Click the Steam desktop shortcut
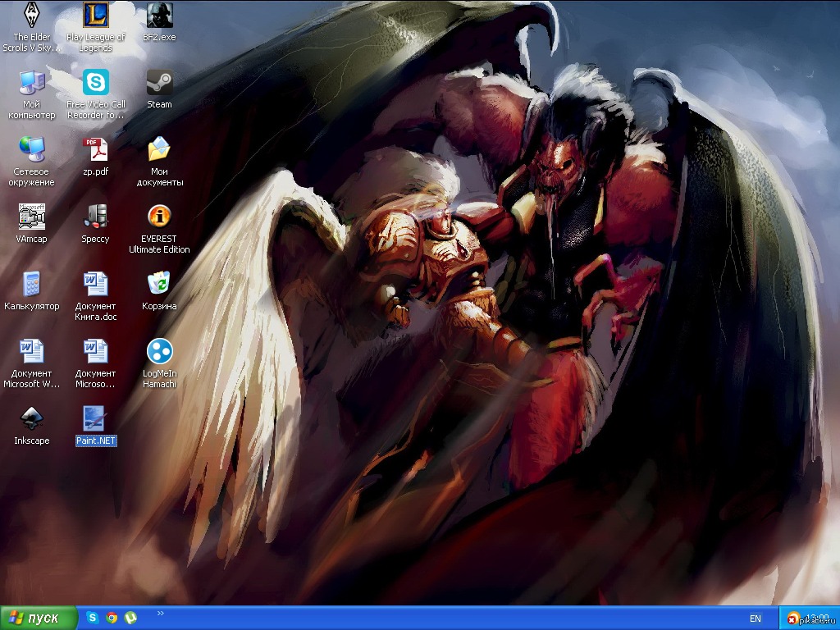 pyautogui.click(x=159, y=83)
